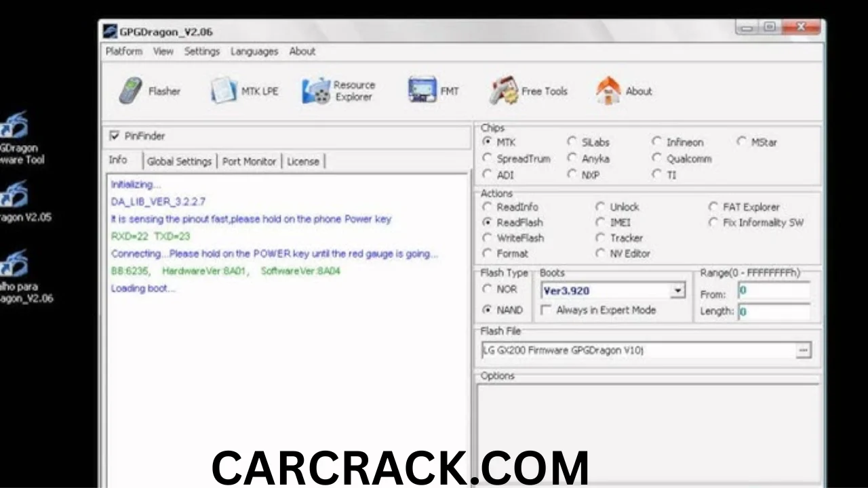Click the RXD=22 TXD=23 log line

pyautogui.click(x=151, y=237)
